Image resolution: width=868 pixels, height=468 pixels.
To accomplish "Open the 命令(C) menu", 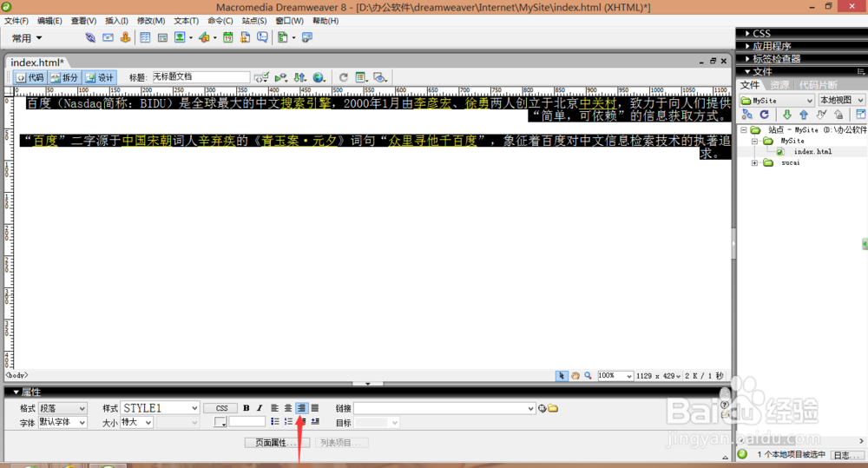I will (220, 21).
